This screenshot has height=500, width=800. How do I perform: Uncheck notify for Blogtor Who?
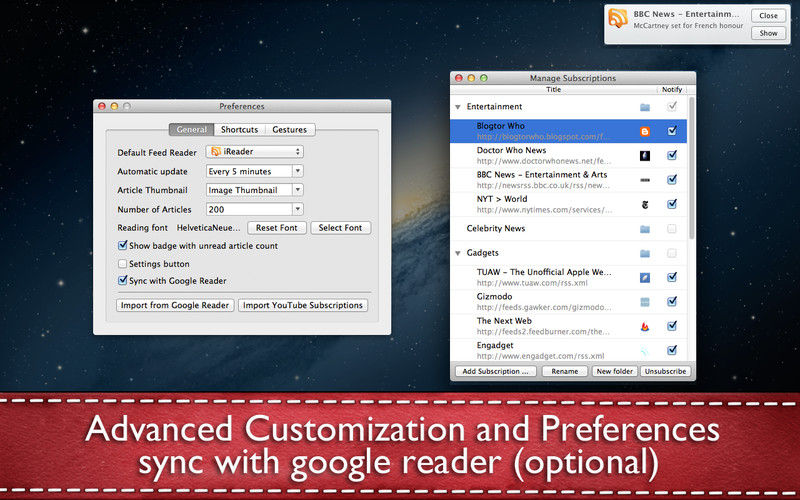(x=672, y=131)
